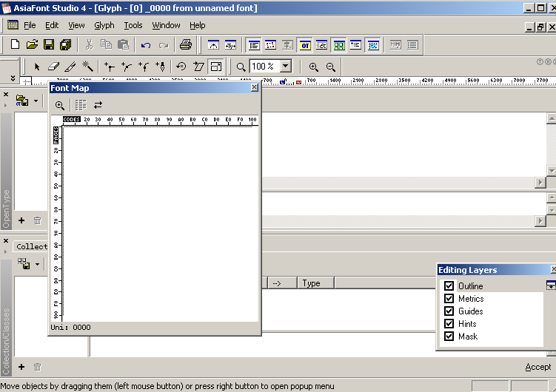This screenshot has width=556, height=392.
Task: Click the magnifier Zoom tool in toolbar
Action: pyautogui.click(x=241, y=67)
